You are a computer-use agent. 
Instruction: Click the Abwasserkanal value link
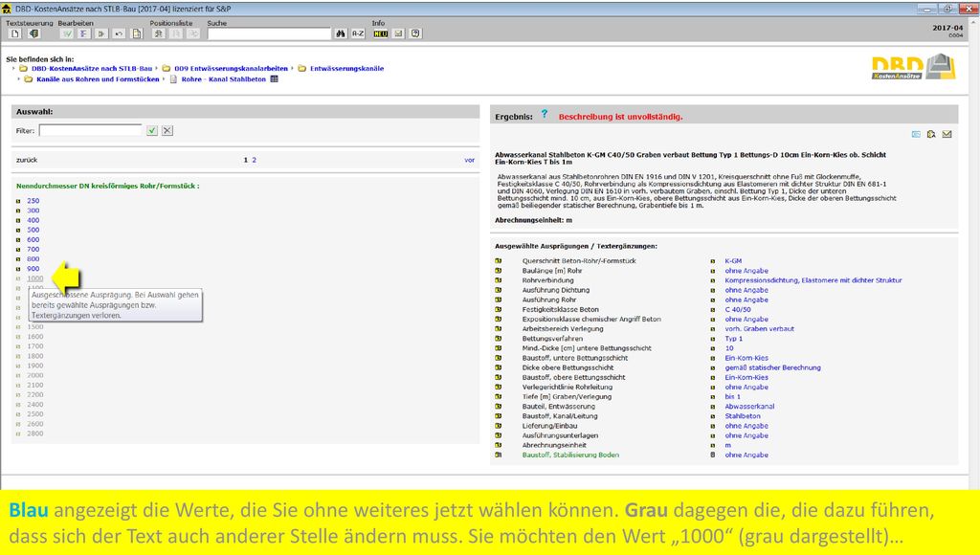[x=749, y=407]
